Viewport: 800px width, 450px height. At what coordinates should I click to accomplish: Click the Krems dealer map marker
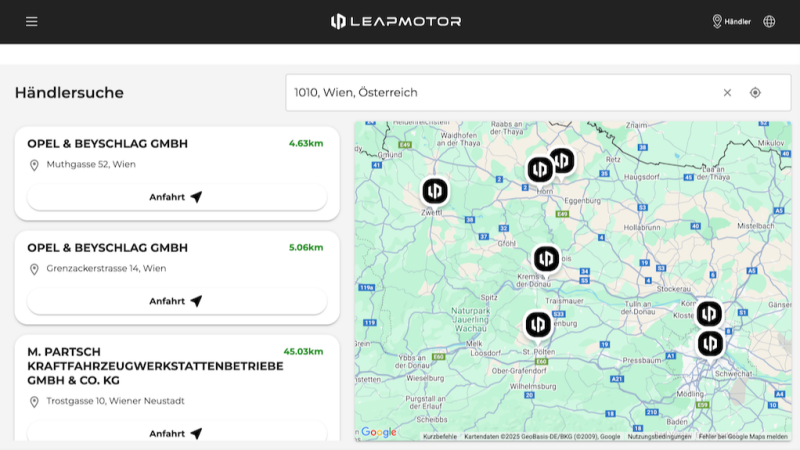(546, 259)
